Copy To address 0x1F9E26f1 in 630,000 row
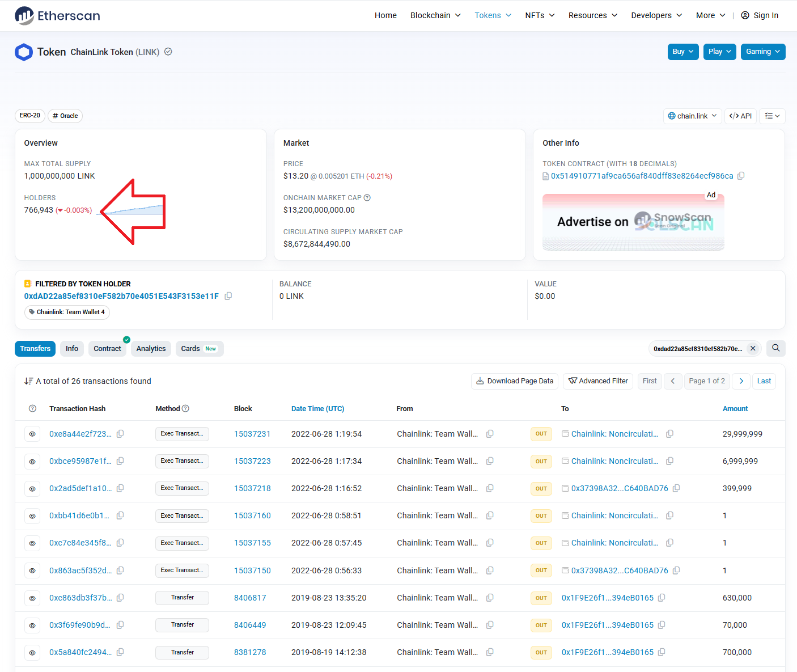Image resolution: width=797 pixels, height=672 pixels. point(662,598)
